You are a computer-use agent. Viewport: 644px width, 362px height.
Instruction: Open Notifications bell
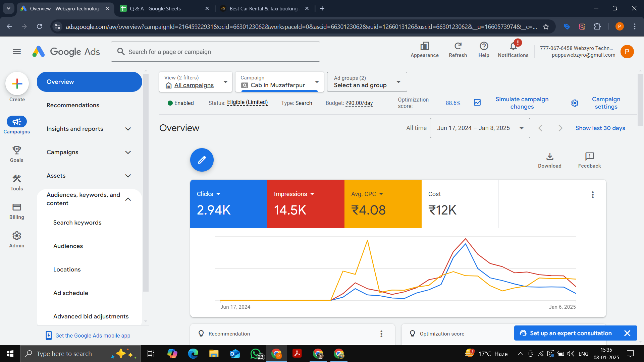click(x=513, y=50)
